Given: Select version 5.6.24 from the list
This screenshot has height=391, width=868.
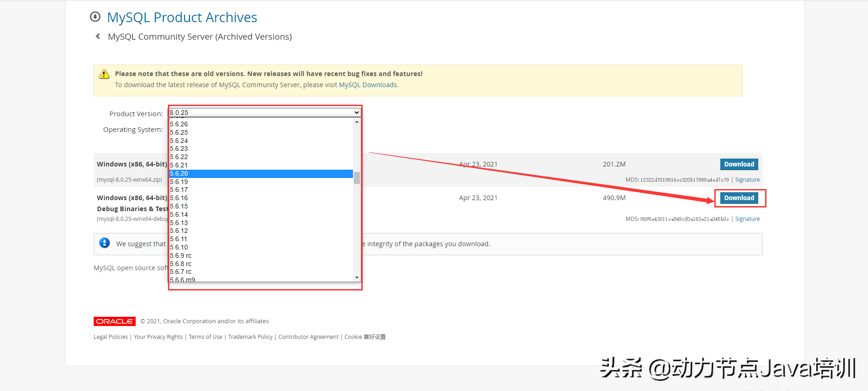Looking at the screenshot, I should tap(261, 141).
